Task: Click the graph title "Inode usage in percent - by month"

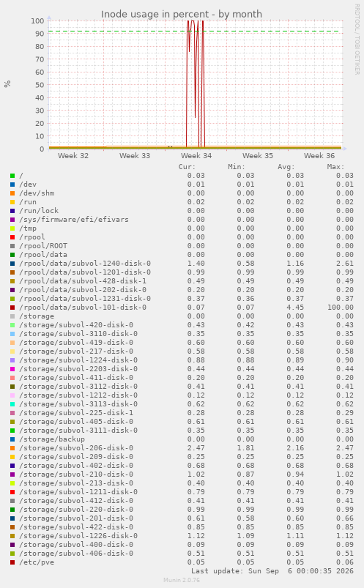Action: coord(181,14)
